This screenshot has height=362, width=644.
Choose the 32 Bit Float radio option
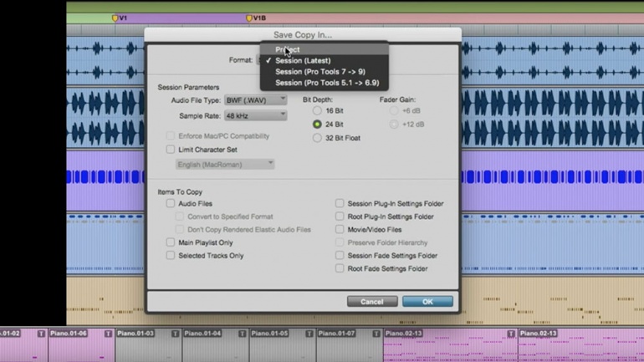tap(317, 138)
